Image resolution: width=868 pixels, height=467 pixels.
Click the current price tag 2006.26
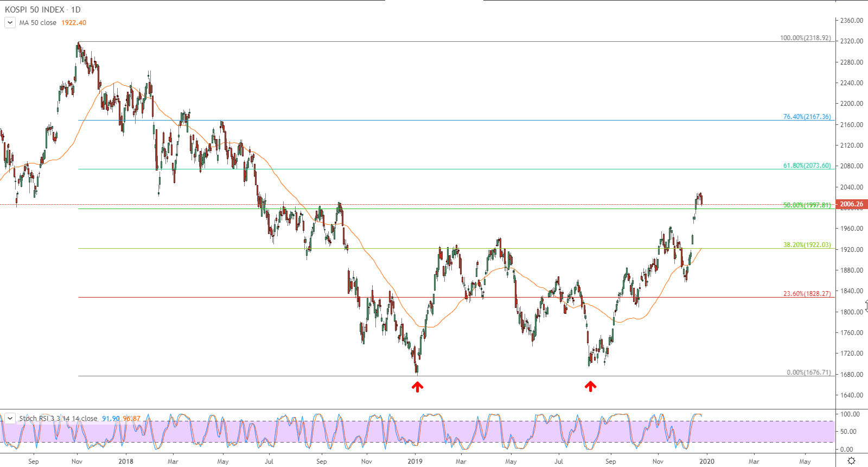(852, 204)
